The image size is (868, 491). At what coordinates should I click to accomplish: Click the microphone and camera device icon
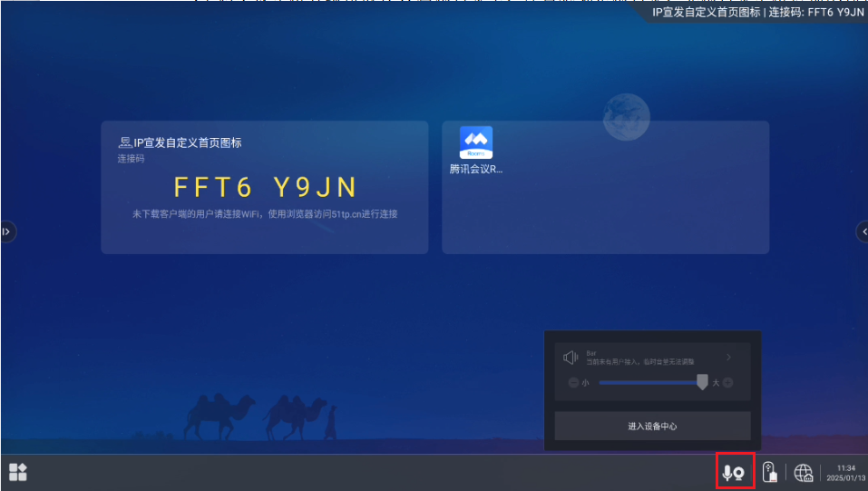(x=734, y=473)
